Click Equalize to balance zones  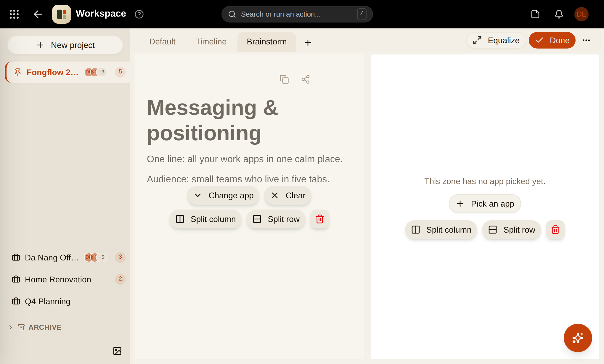(x=496, y=40)
